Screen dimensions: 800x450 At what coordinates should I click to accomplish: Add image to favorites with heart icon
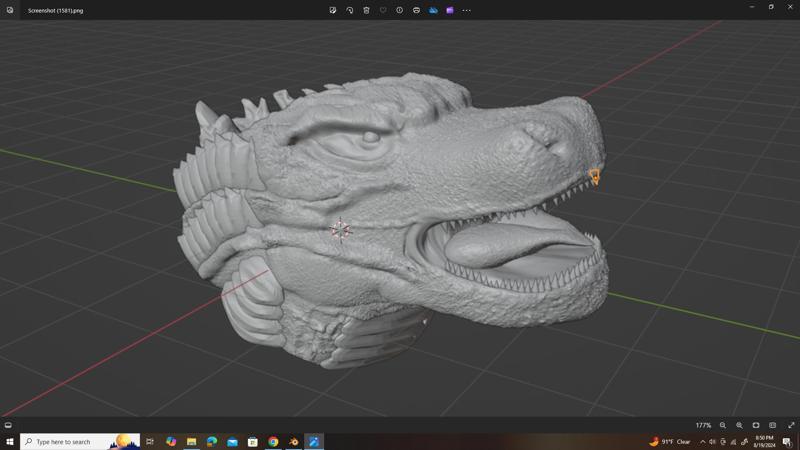coord(383,10)
